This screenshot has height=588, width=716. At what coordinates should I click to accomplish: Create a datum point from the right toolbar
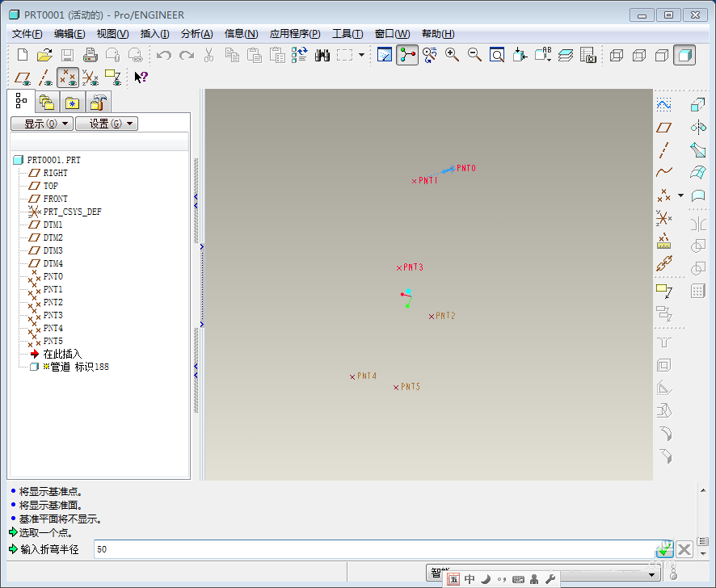click(664, 195)
